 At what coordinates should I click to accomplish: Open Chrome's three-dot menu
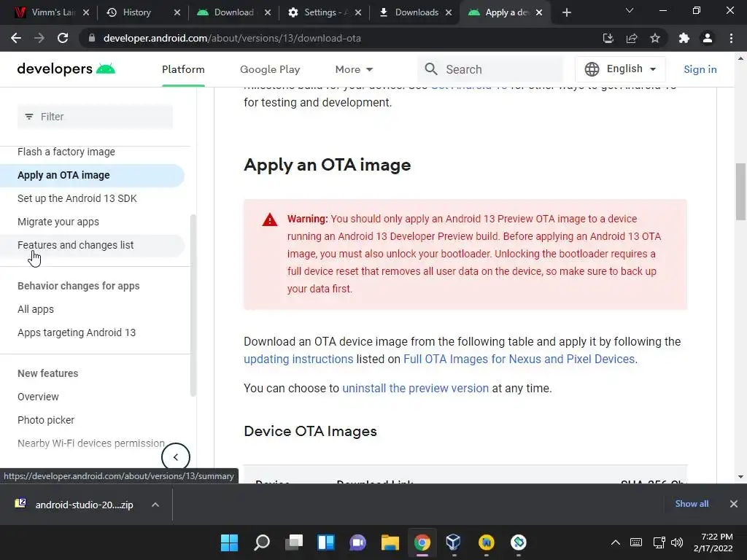[731, 38]
